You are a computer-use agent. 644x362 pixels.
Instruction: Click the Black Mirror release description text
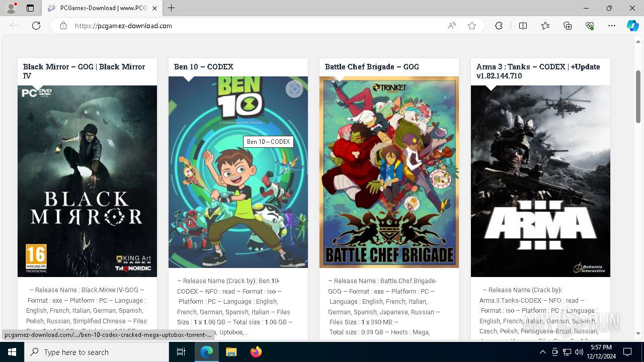87,311
